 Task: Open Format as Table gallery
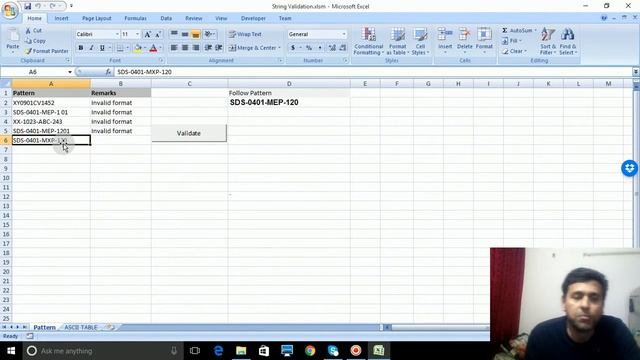[397, 41]
